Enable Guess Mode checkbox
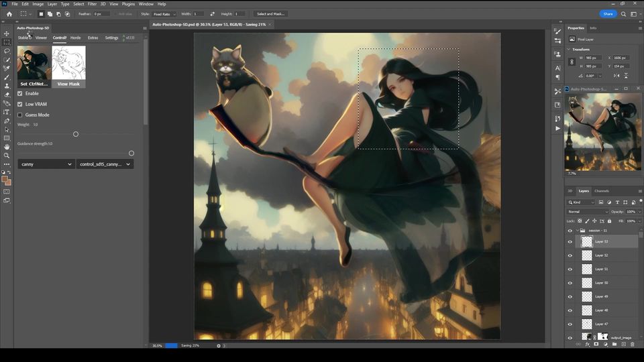The image size is (644, 362). coord(19,115)
